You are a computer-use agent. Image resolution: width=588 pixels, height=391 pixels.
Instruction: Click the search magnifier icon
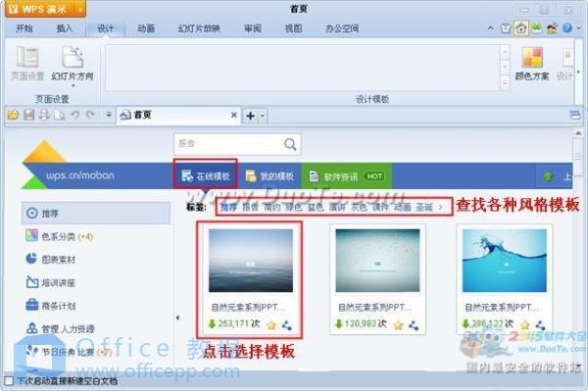290,144
